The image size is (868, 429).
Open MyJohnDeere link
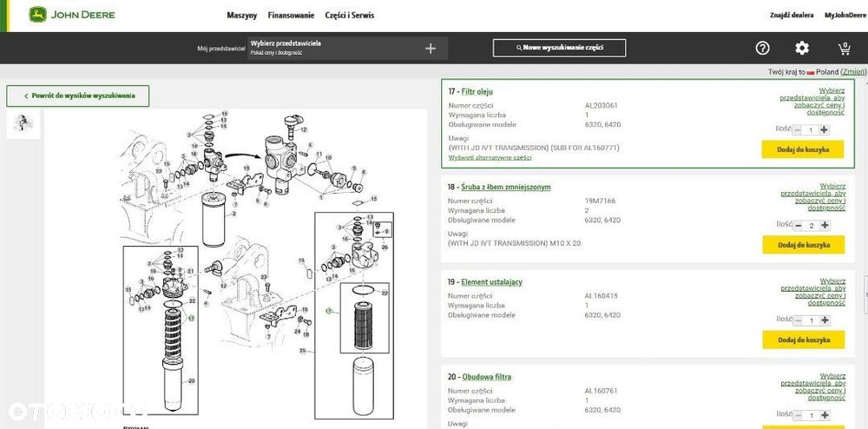pyautogui.click(x=844, y=16)
